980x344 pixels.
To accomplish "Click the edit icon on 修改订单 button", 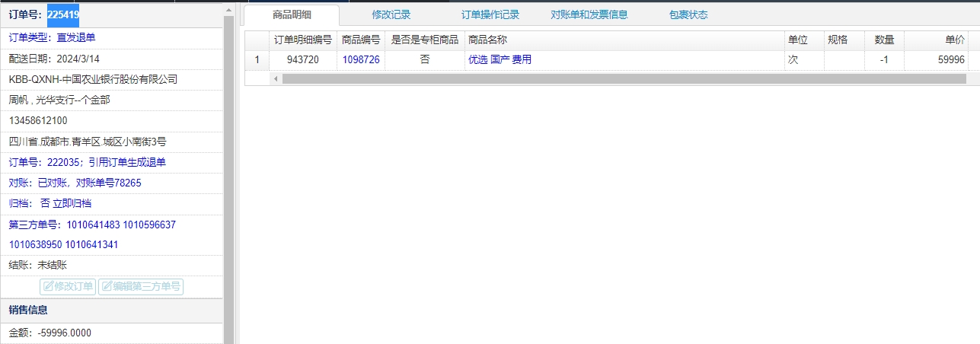I will point(49,287).
